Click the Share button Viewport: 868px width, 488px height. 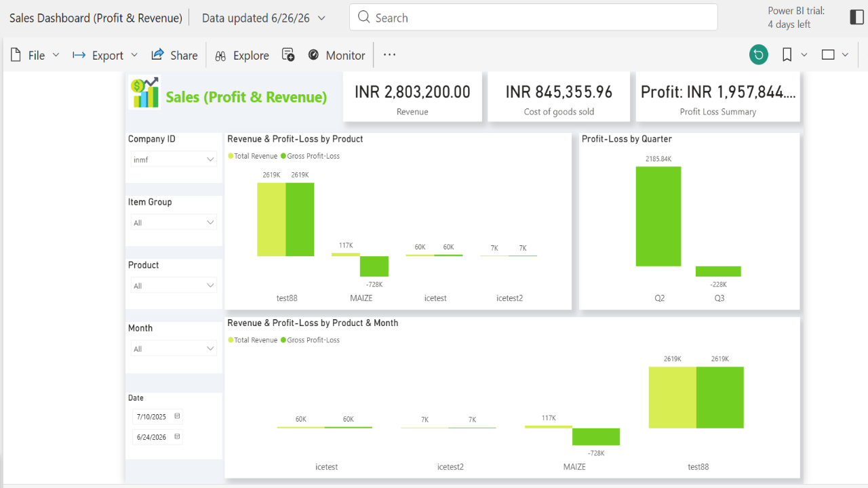tap(174, 55)
